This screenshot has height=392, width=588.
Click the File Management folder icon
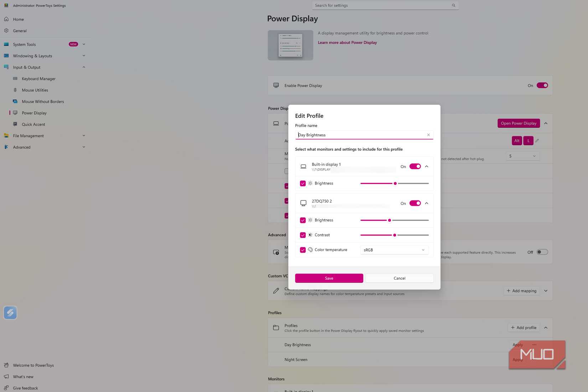(x=6, y=136)
